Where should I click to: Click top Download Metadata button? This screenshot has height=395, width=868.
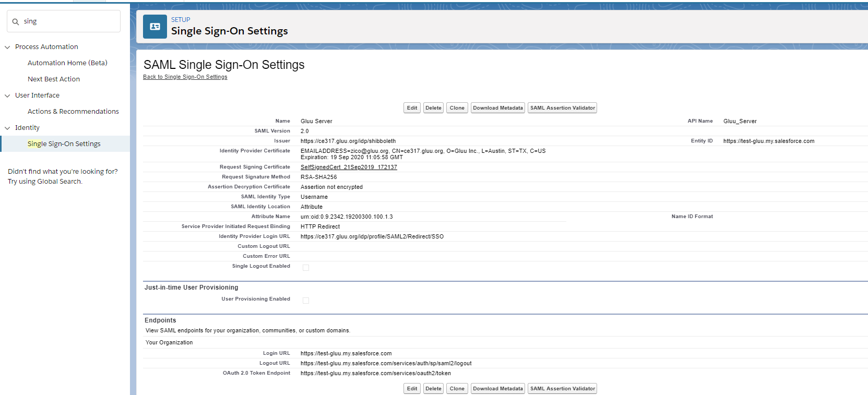(x=497, y=108)
